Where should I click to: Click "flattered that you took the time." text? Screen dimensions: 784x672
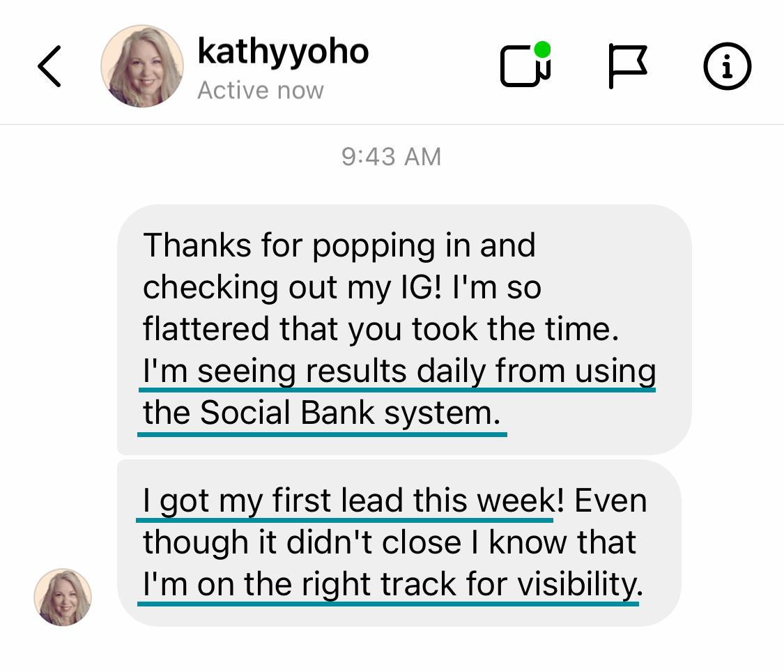(x=381, y=329)
